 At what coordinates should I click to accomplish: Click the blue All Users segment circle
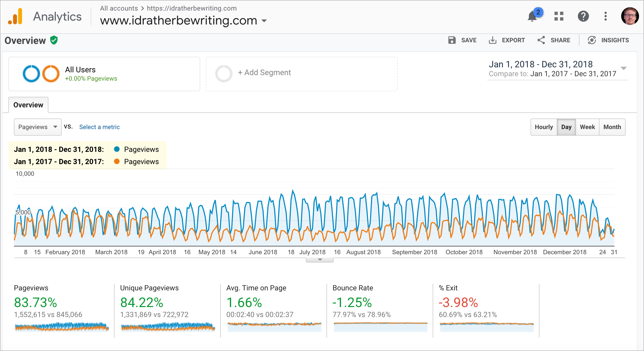point(31,73)
